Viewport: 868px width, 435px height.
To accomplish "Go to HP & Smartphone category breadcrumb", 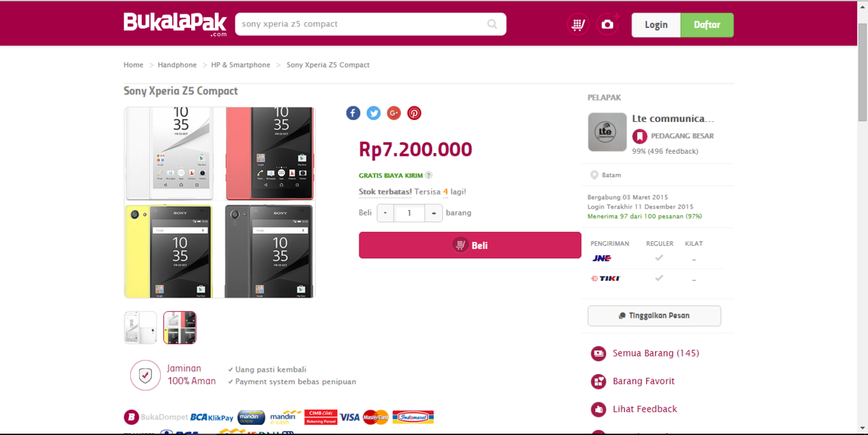I will click(241, 65).
